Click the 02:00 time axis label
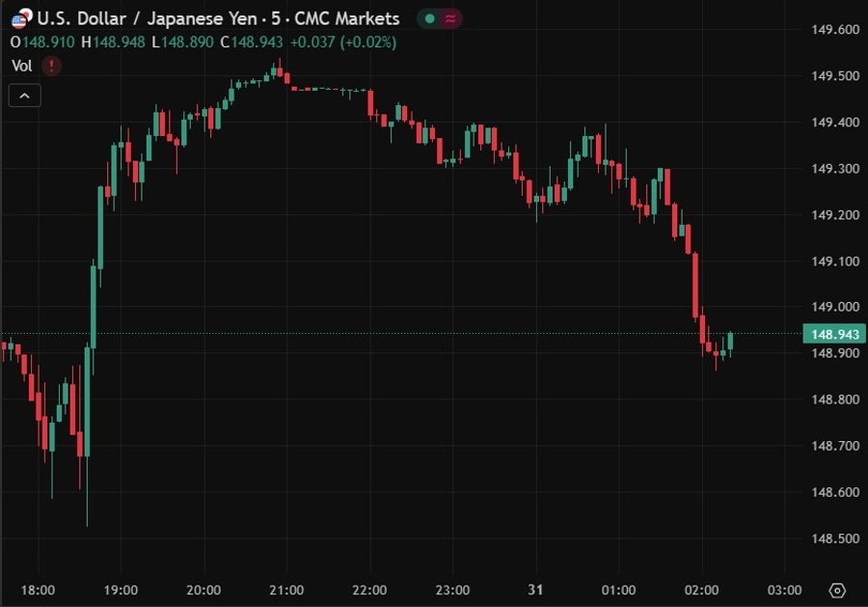The height and width of the screenshot is (607, 868). (702, 591)
